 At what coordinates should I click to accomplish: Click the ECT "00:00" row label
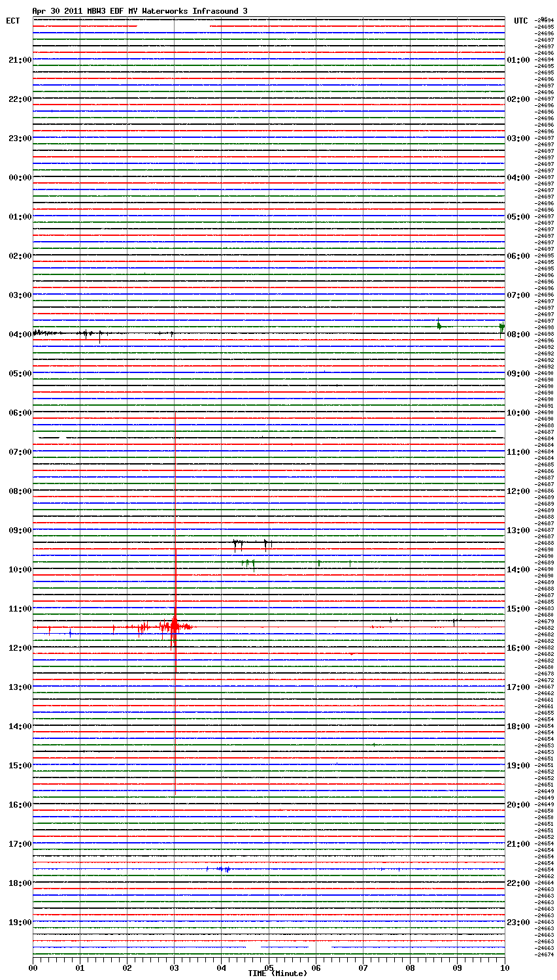point(20,178)
